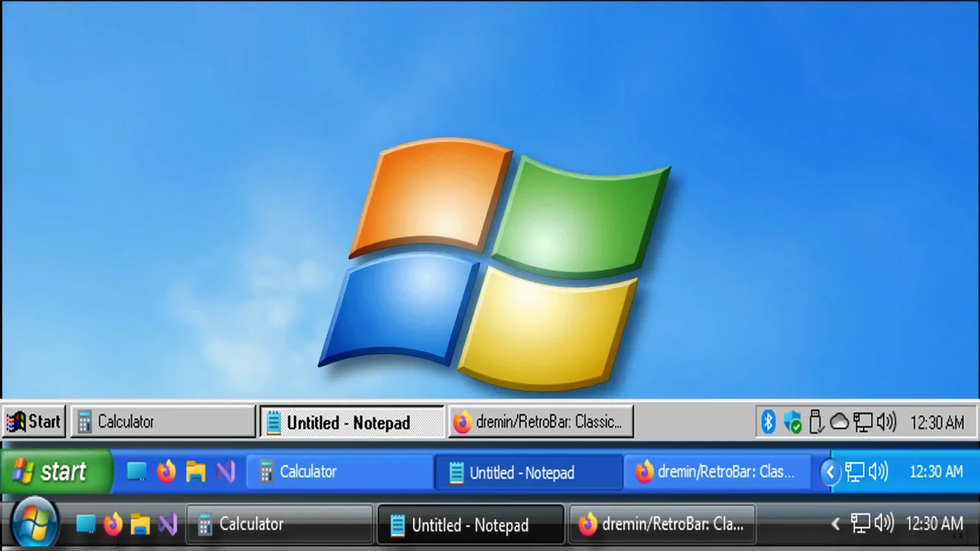Viewport: 980px width, 551px height.
Task: Expand hidden tray icons in the XP taskbar
Action: click(x=830, y=472)
